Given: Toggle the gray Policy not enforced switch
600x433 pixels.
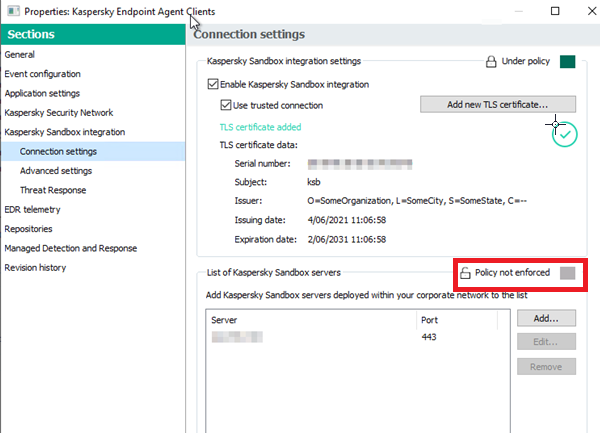Looking at the screenshot, I should (567, 273).
